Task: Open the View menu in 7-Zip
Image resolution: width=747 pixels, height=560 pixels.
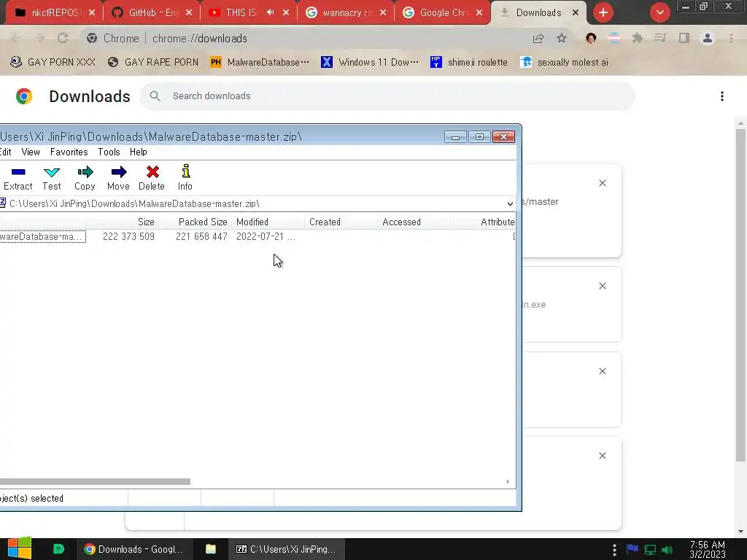Action: click(31, 152)
